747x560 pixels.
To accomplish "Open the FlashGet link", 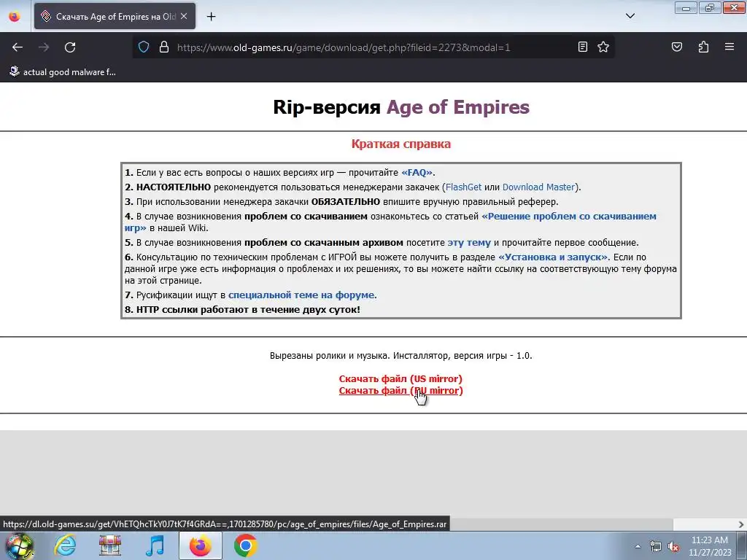I will point(463,187).
